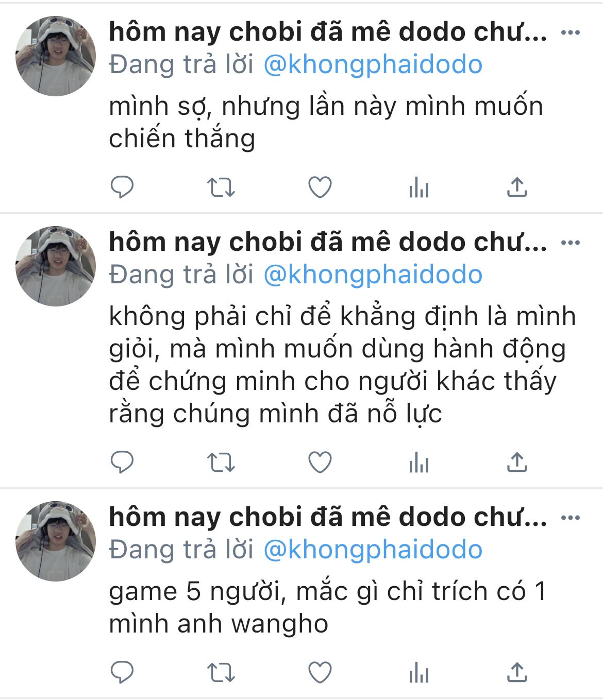
Task: Open the 'game 5 người' tweet text
Action: coord(328,607)
